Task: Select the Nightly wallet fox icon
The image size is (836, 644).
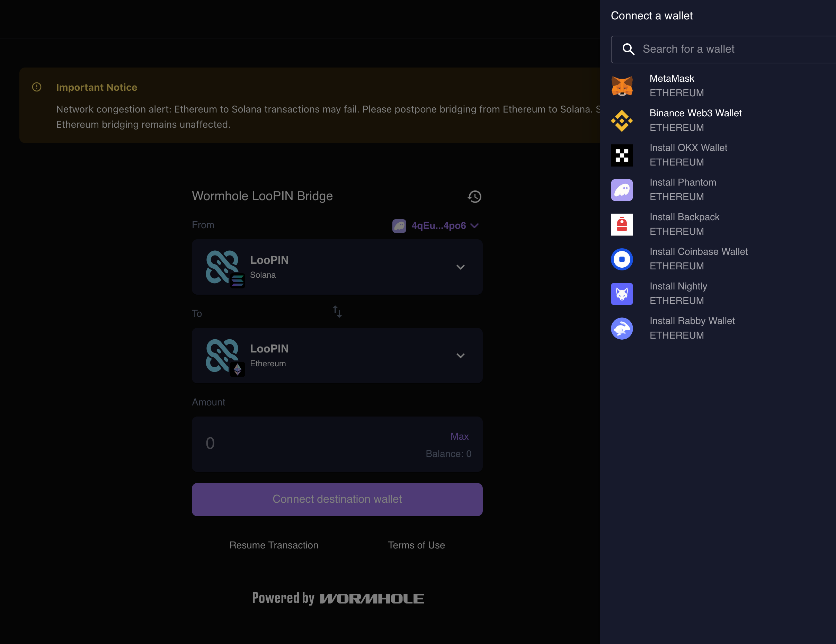Action: [x=622, y=294]
